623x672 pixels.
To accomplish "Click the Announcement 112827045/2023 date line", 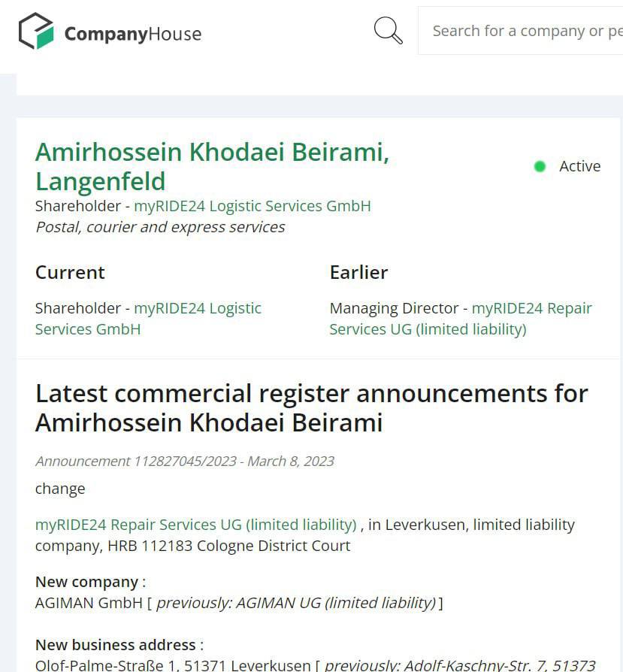I will [x=185, y=461].
